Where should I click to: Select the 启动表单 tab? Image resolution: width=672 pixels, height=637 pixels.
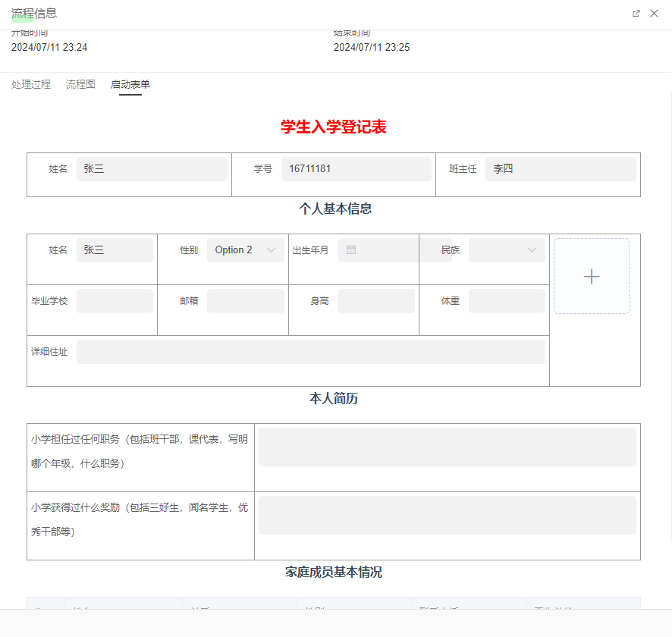click(x=130, y=84)
